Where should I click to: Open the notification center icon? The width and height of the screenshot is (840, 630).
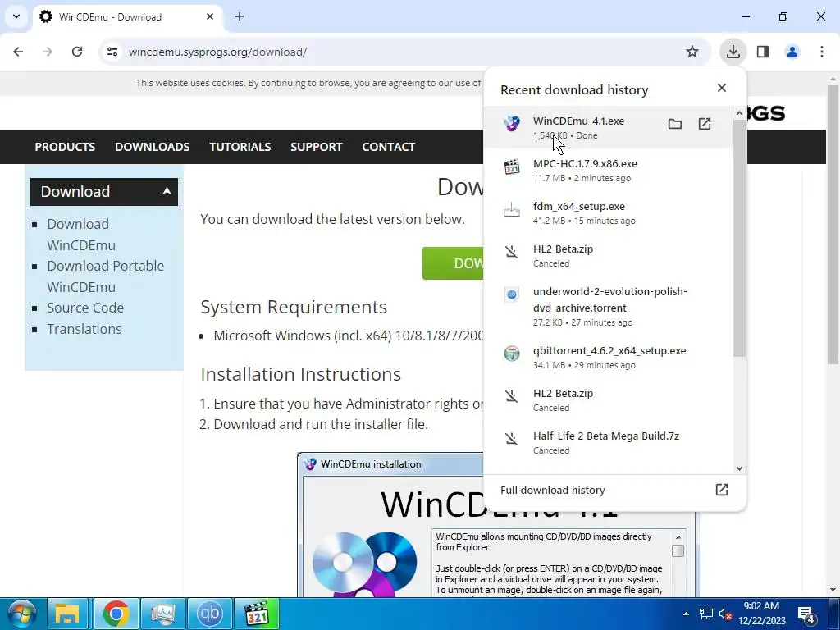coord(806,615)
